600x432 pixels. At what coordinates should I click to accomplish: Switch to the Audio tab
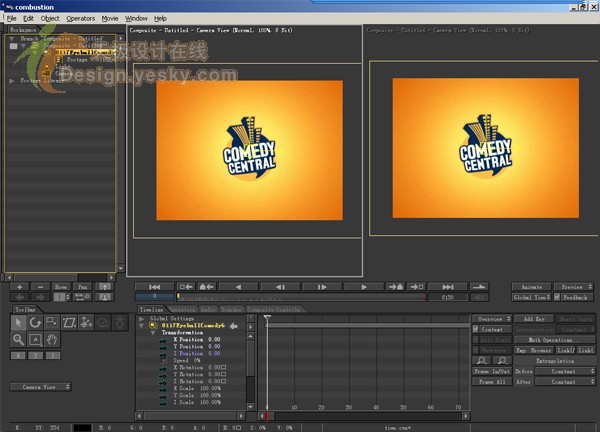point(209,309)
